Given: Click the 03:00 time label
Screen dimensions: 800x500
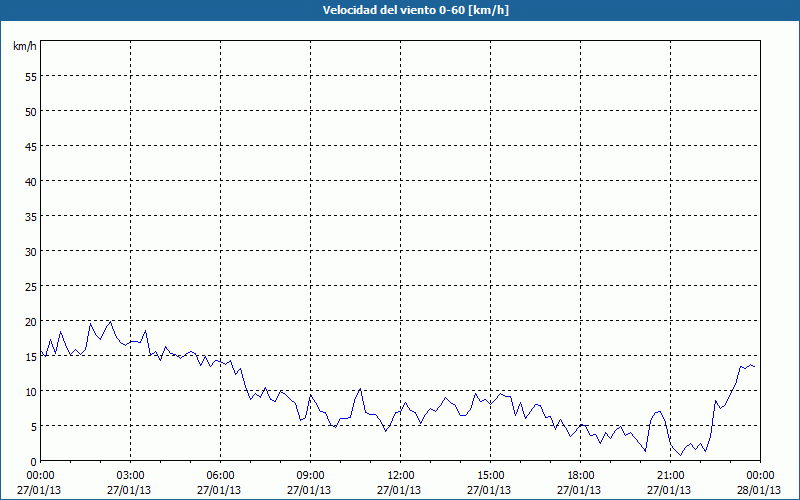Looking at the screenshot, I should (x=131, y=476).
